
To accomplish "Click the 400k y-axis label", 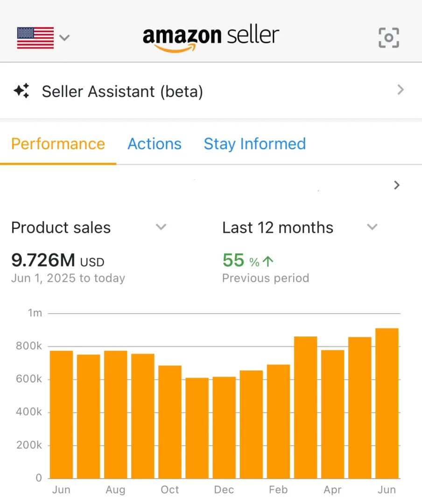I will (x=29, y=412).
